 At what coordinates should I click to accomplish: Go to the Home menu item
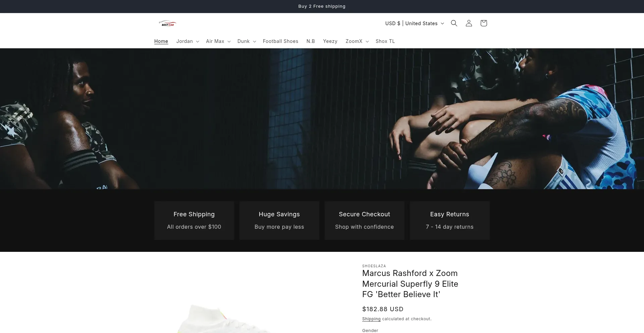tap(161, 41)
